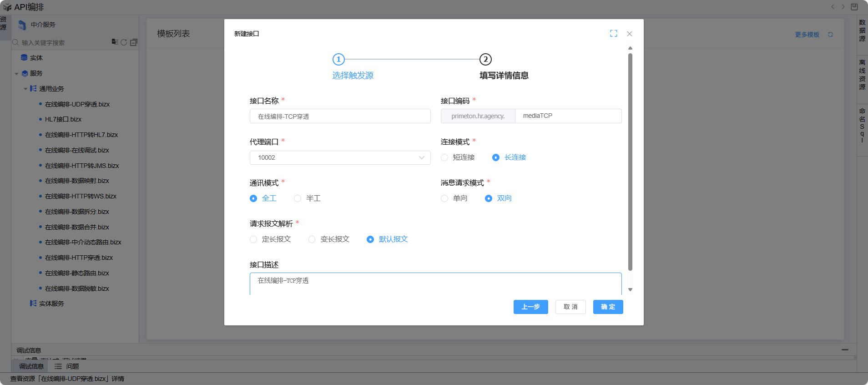Viewport: 868px width, 385px height.
Task: Minimize the 调试信息 panel with the dash icon
Action: point(845,350)
